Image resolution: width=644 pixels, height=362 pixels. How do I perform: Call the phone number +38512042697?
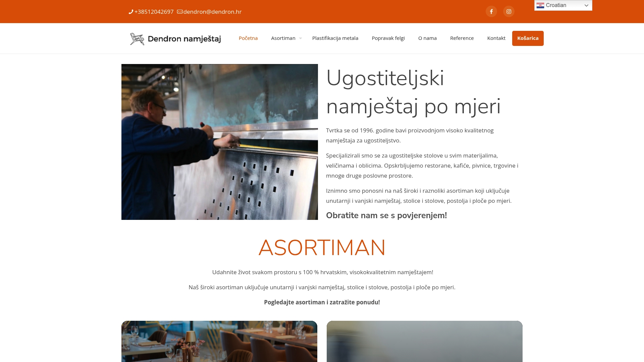pyautogui.click(x=154, y=12)
